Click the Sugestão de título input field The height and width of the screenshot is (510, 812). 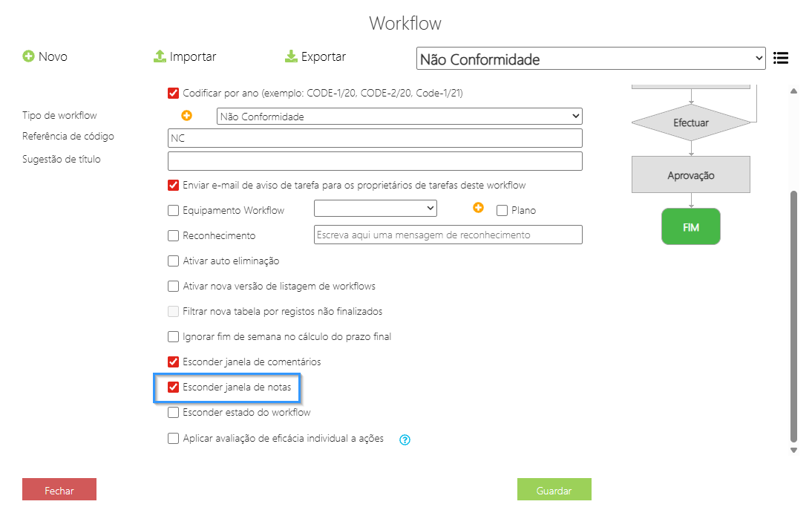pos(375,161)
